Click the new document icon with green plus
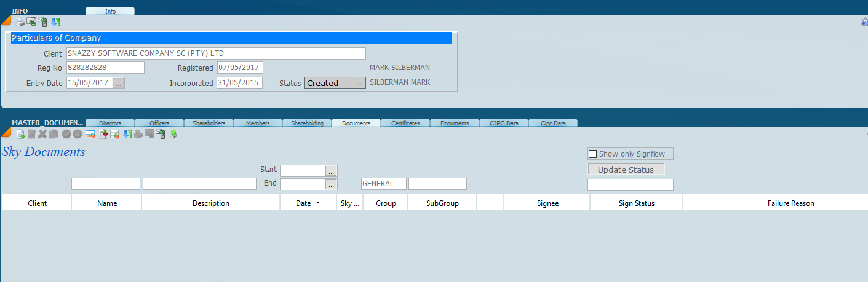Viewport: 868px width, 282px height. [x=20, y=134]
